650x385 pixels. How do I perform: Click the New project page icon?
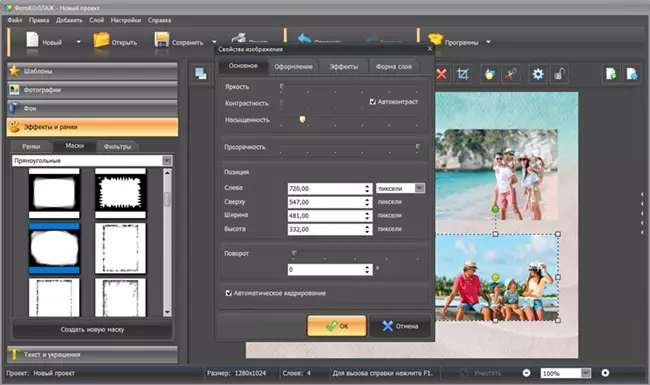32,41
